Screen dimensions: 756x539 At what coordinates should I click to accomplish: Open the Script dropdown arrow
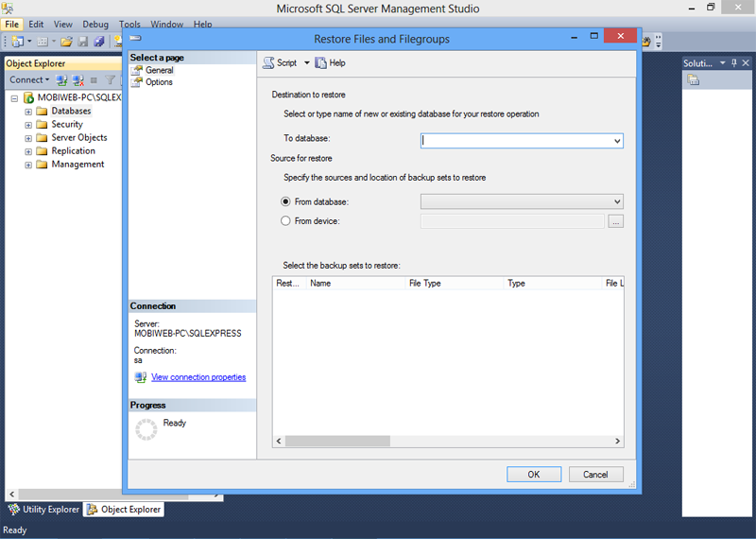point(306,62)
